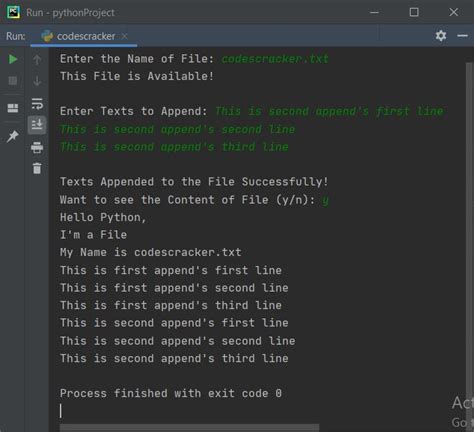The width and height of the screenshot is (474, 432).
Task: Hide the Run tool window
Action: coord(463,36)
